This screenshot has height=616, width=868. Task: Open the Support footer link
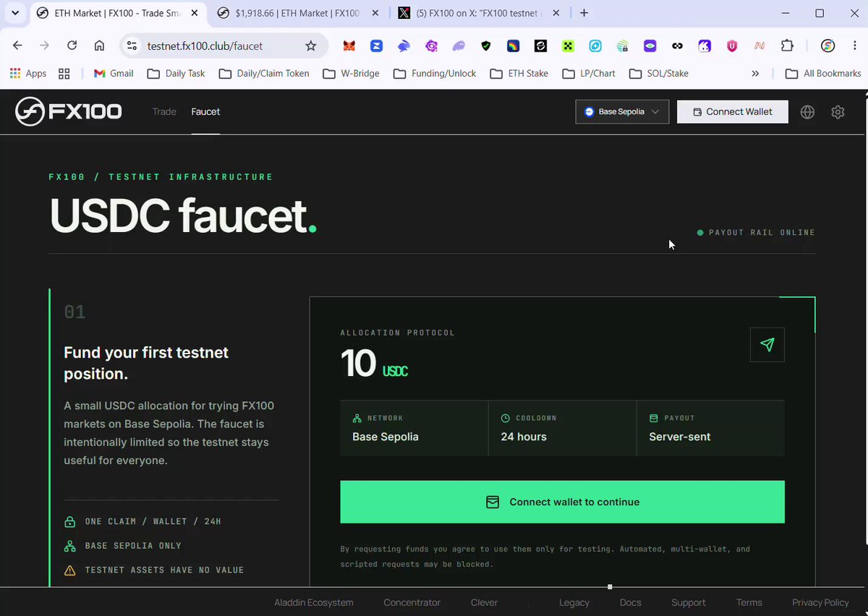click(689, 602)
